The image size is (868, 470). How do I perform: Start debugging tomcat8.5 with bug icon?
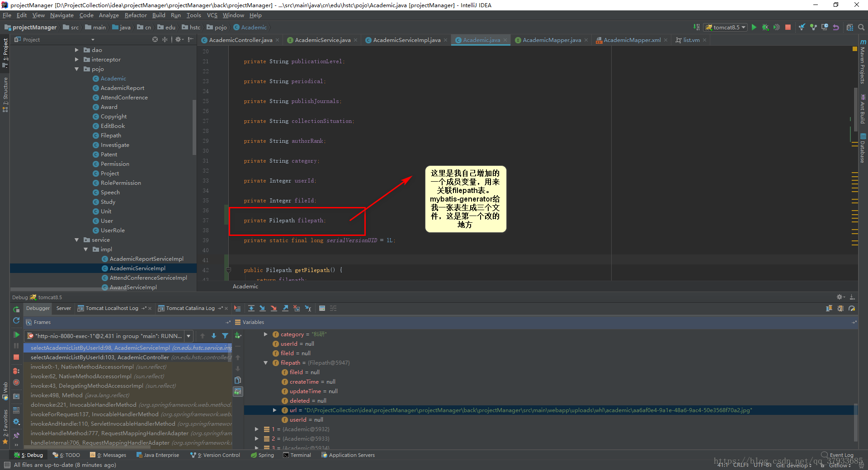click(765, 28)
